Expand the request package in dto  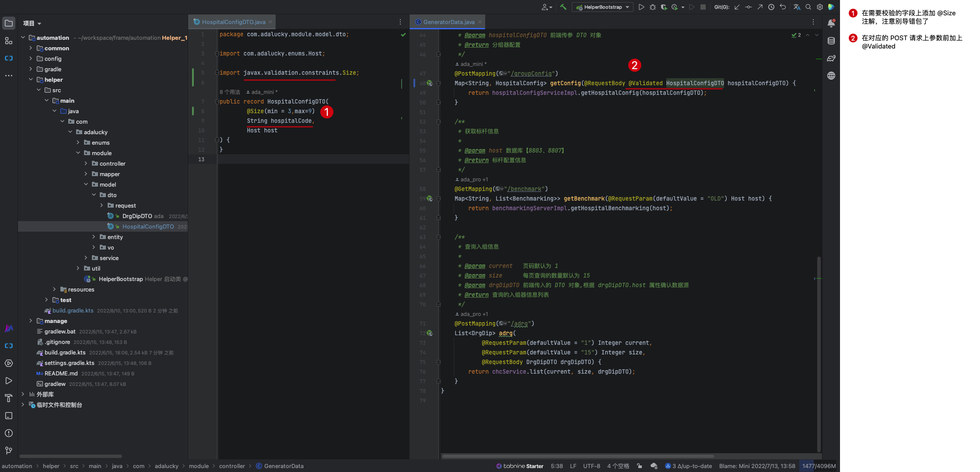click(x=101, y=205)
